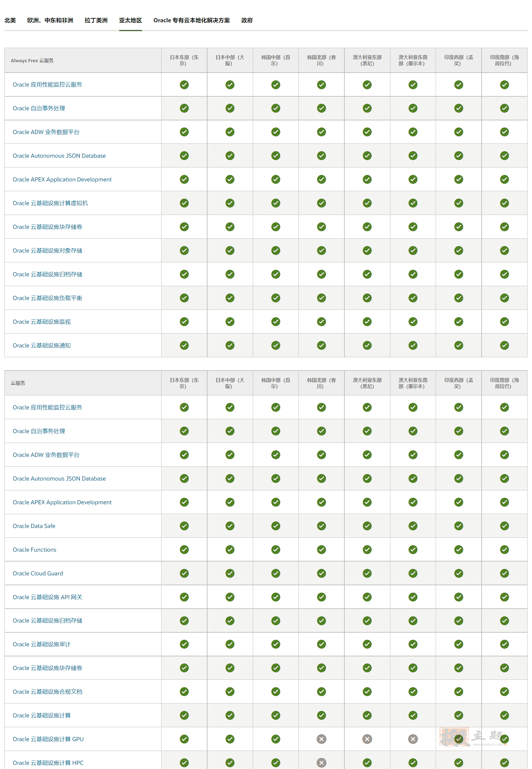The height and width of the screenshot is (769, 532).
Task: Click 墨尔本 check mark for Oracle 云基础设施计算虚拟机
Action: pos(413,203)
